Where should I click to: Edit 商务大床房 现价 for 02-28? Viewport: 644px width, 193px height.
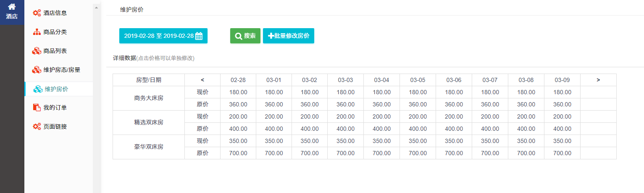tap(238, 92)
